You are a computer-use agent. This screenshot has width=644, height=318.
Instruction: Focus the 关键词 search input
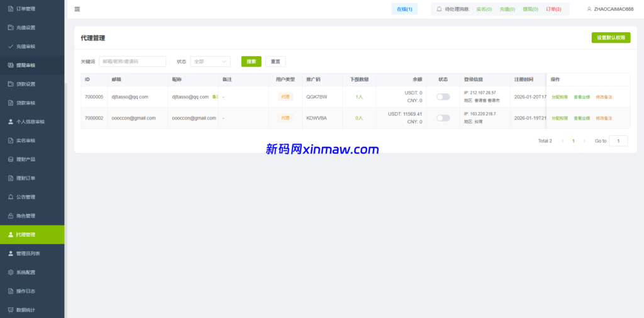(x=132, y=62)
